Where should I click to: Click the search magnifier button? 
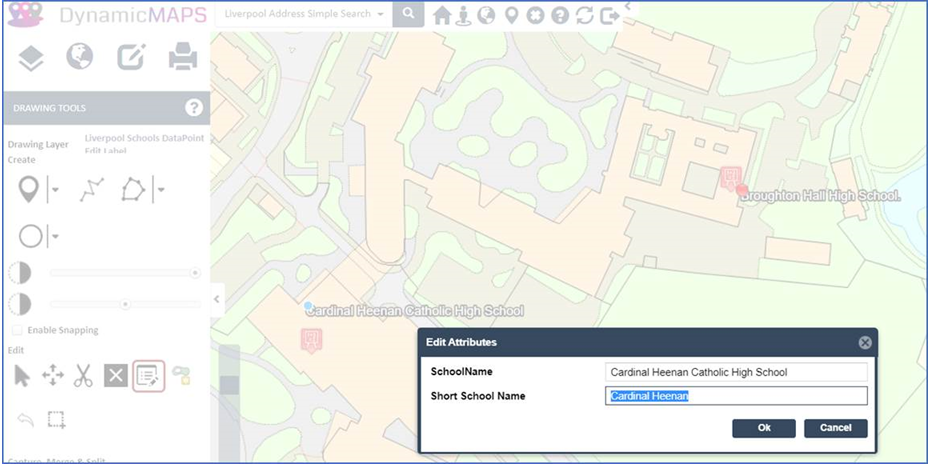tap(408, 14)
